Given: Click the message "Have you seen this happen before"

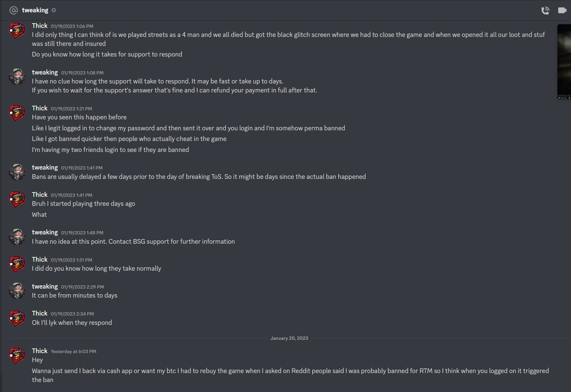Looking at the screenshot, I should point(79,117).
